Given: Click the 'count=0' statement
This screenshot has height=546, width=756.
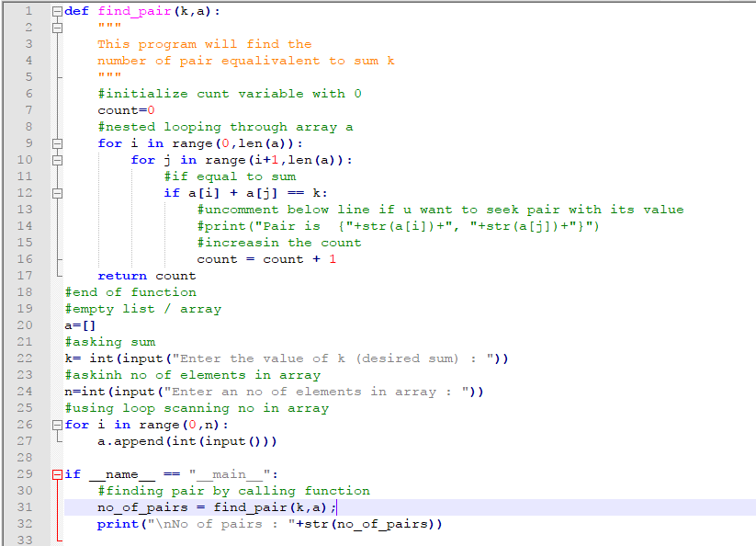Looking at the screenshot, I should (126, 110).
